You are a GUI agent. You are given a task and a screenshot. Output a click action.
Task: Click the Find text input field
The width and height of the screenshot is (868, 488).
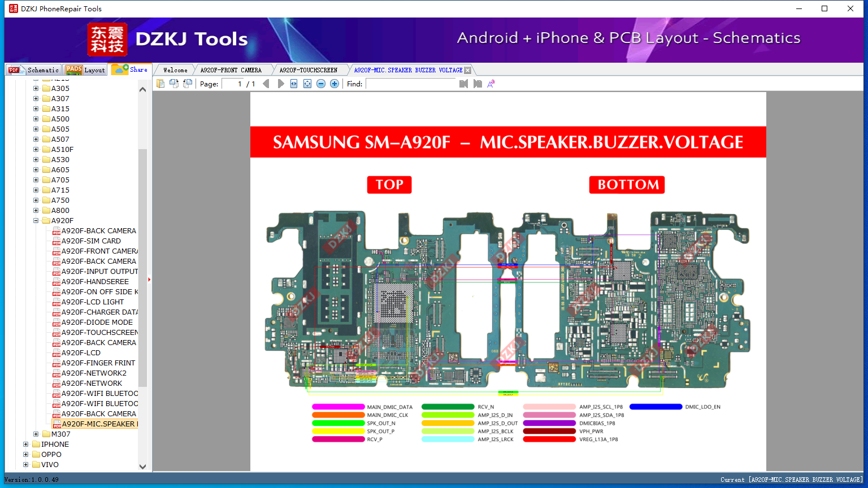(411, 84)
